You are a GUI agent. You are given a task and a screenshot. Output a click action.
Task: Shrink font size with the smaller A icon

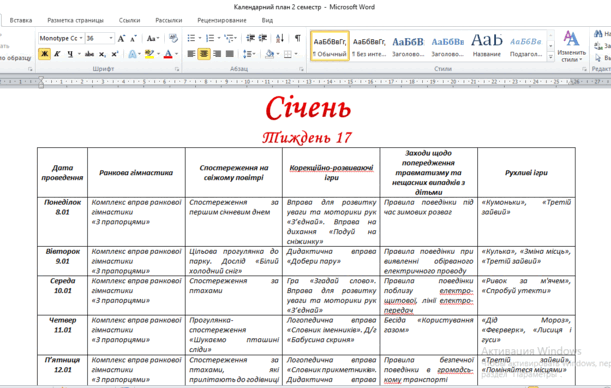coord(133,38)
